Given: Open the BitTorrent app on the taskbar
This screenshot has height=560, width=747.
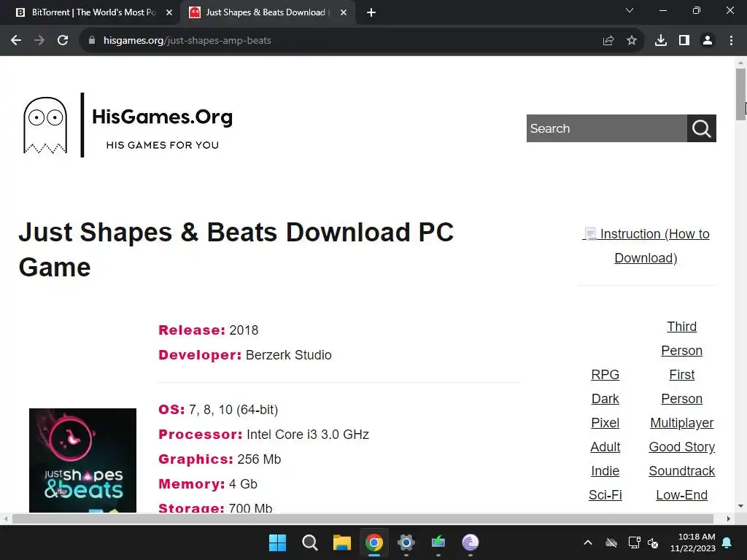Looking at the screenshot, I should pyautogui.click(x=471, y=542).
